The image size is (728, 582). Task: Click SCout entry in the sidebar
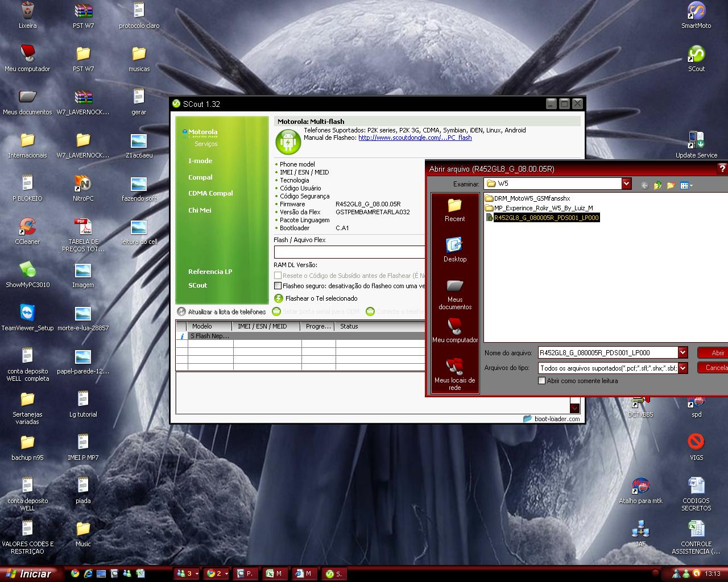coord(197,285)
